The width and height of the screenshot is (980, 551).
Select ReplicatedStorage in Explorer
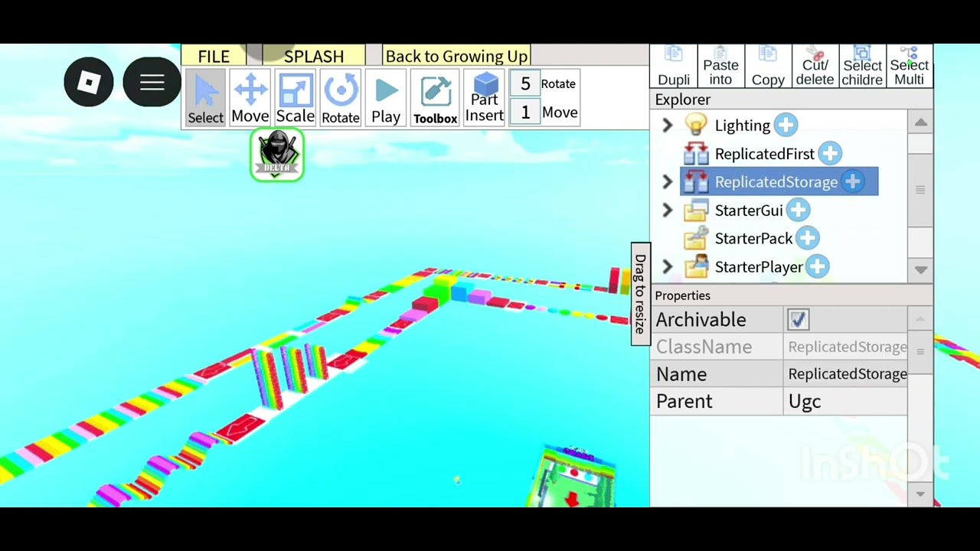776,182
